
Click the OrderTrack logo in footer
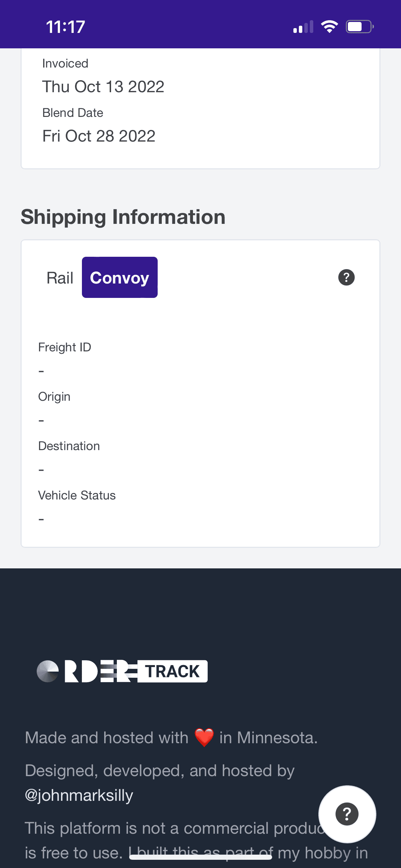pyautogui.click(x=122, y=671)
